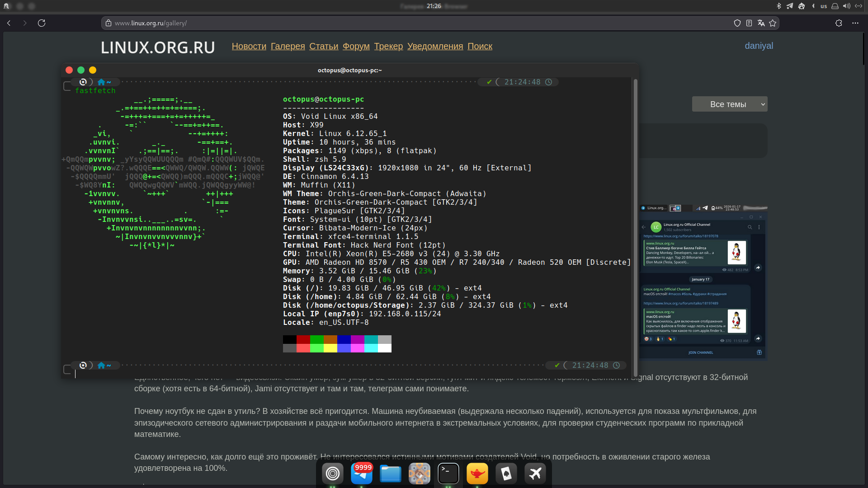Expand hidden tray icons arrow
868x488 pixels.
(813, 6)
